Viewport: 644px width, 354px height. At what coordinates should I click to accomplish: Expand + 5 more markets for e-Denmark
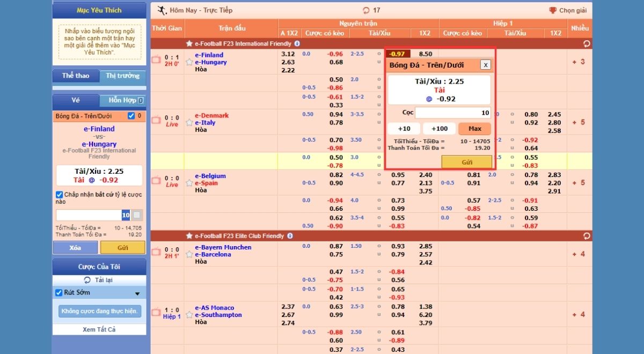click(579, 122)
